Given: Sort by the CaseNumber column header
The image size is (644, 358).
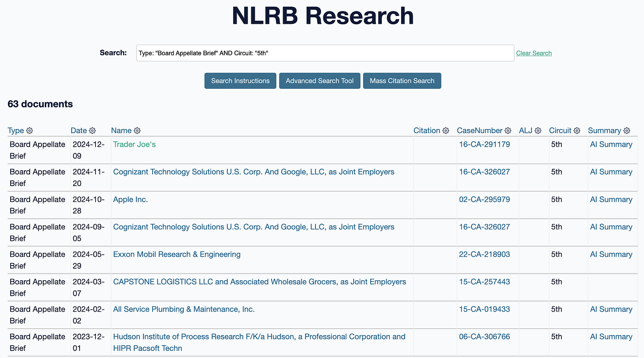Looking at the screenshot, I should pyautogui.click(x=479, y=130).
